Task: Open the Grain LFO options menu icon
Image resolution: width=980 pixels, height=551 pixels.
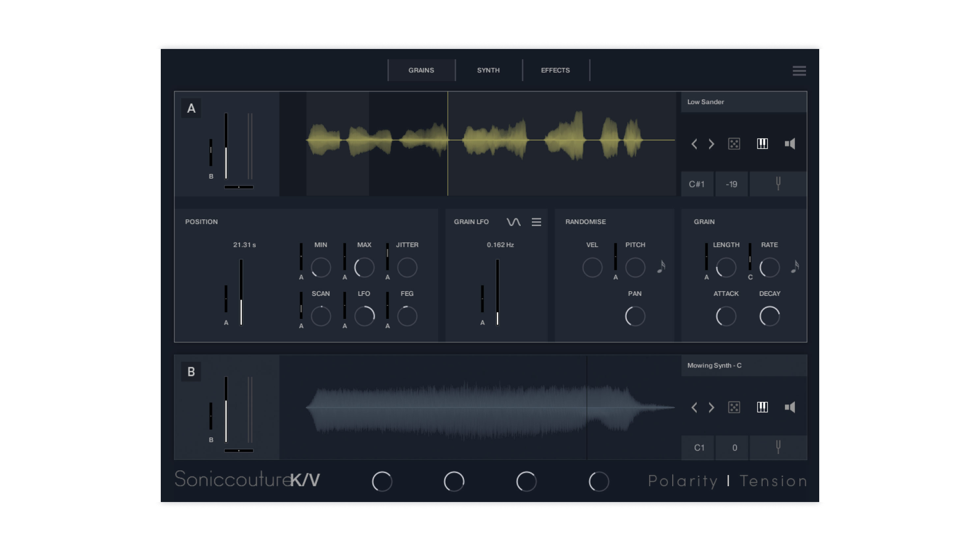Action: (536, 222)
